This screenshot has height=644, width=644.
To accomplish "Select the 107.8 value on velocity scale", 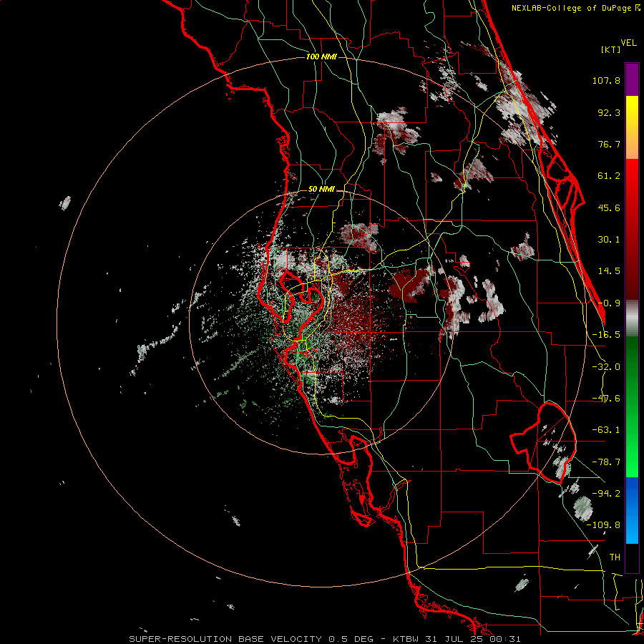I will (606, 80).
